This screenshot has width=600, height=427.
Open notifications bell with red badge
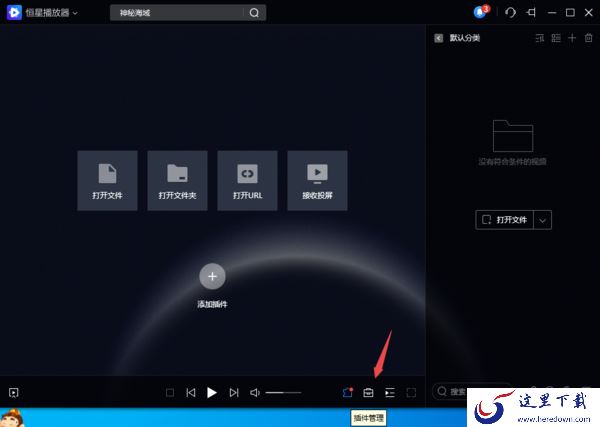[480, 12]
